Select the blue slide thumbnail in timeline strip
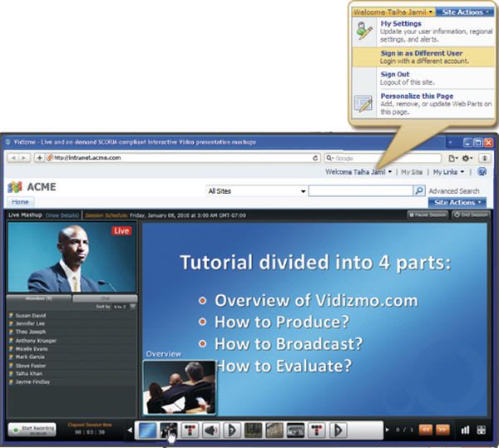The height and width of the screenshot is (448, 499). (147, 431)
